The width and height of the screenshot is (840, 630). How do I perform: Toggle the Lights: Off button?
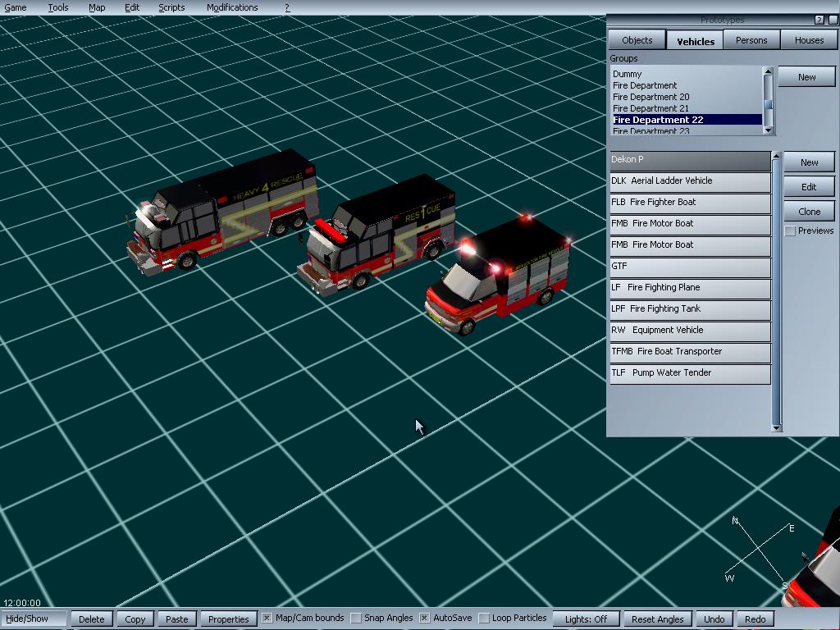tap(586, 619)
